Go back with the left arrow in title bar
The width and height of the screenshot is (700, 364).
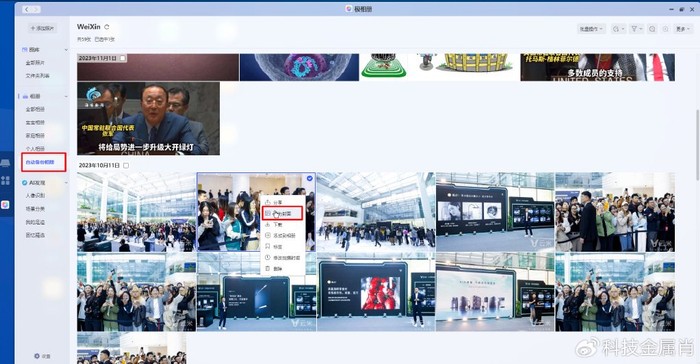tap(27, 9)
